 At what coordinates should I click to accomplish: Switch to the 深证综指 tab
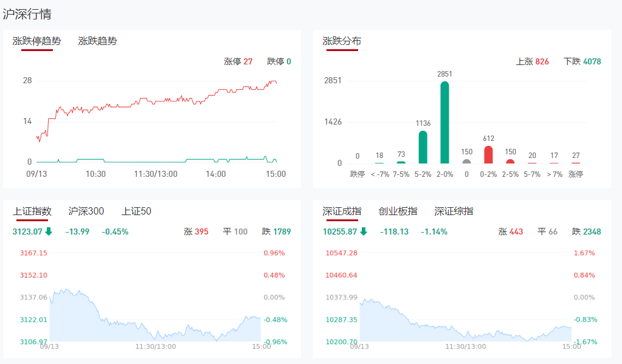click(x=454, y=211)
